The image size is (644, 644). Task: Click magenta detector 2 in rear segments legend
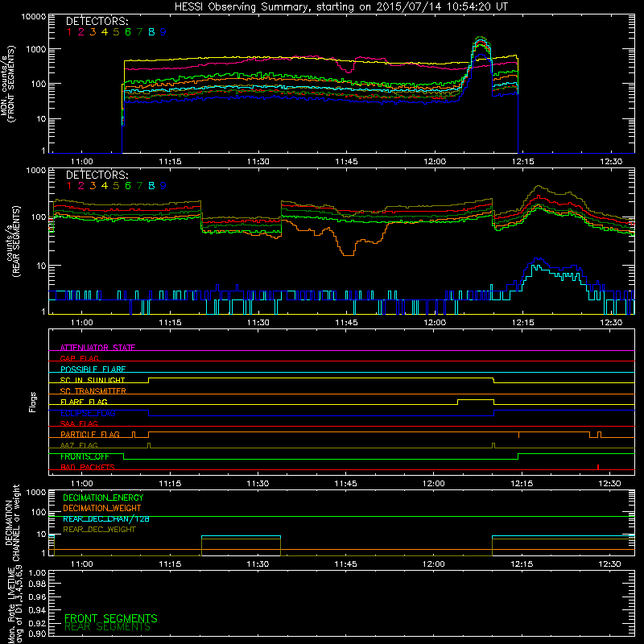[81, 186]
